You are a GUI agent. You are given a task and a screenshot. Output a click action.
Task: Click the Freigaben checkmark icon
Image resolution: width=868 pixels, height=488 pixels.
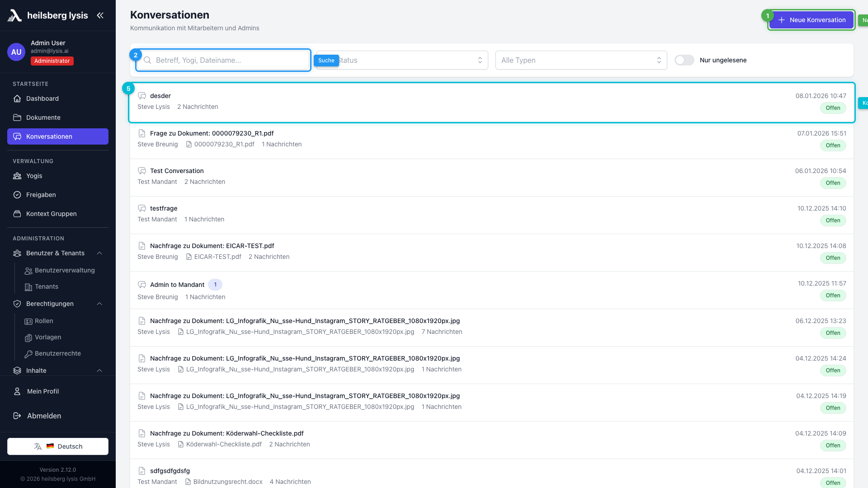(17, 195)
